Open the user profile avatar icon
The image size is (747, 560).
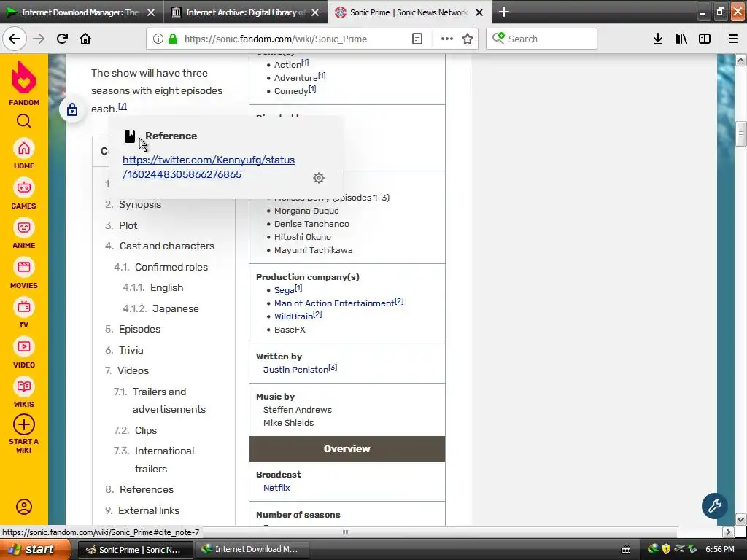[x=24, y=507]
